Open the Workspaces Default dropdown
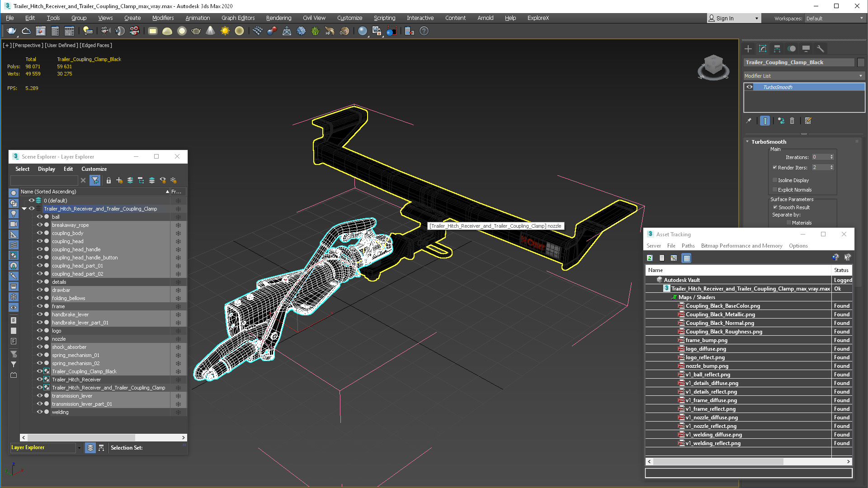 tap(835, 19)
